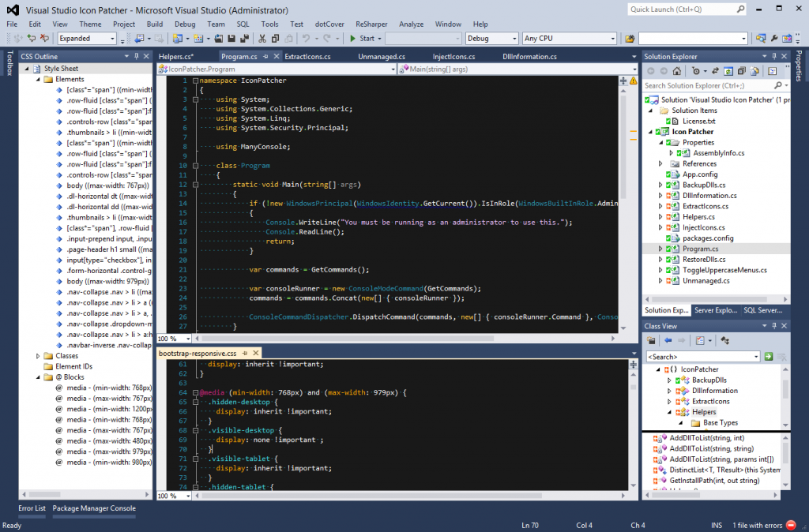Click the Refresh icon in Solution Explorer
Image resolution: width=809 pixels, height=532 pixels.
coord(728,71)
